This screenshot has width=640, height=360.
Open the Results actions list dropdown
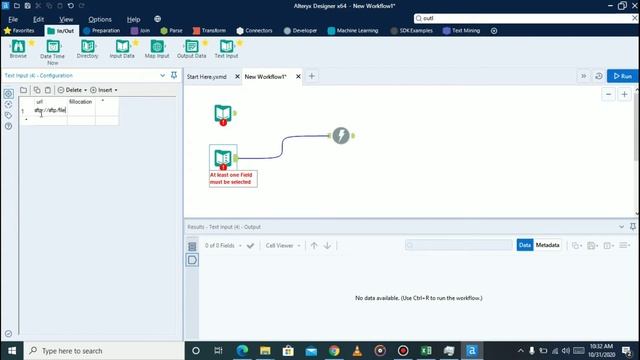pyautogui.click(x=624, y=245)
